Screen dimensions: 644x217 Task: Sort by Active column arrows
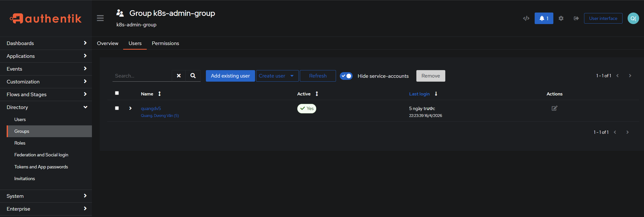click(x=317, y=94)
